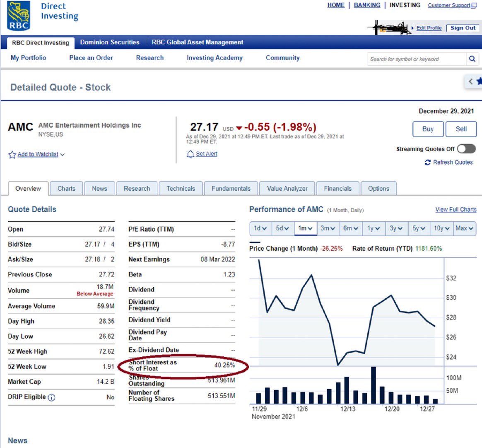Viewport: 482px width, 448px height.
Task: Open the 10y chart range dropdown
Action: coord(442,228)
